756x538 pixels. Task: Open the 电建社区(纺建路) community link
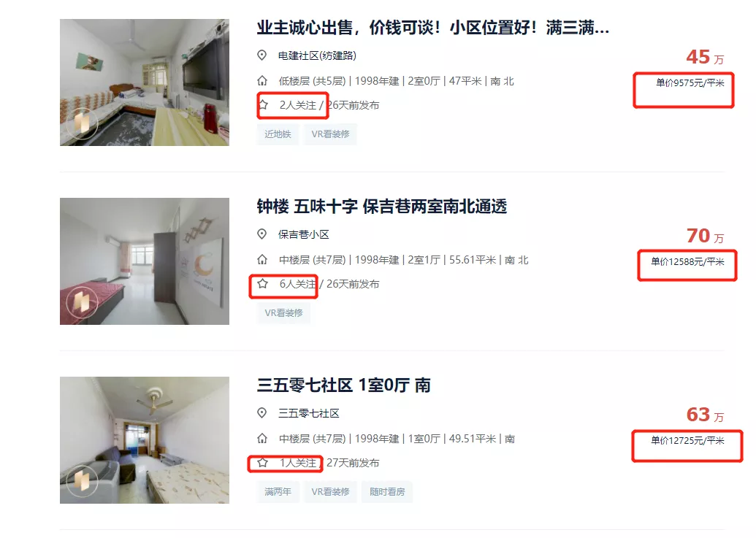click(317, 55)
